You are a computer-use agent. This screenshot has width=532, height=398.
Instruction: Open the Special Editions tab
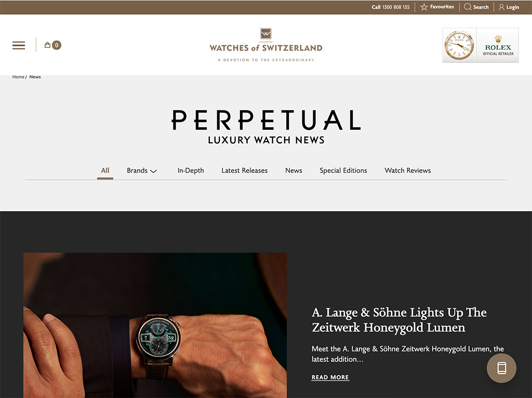point(343,171)
